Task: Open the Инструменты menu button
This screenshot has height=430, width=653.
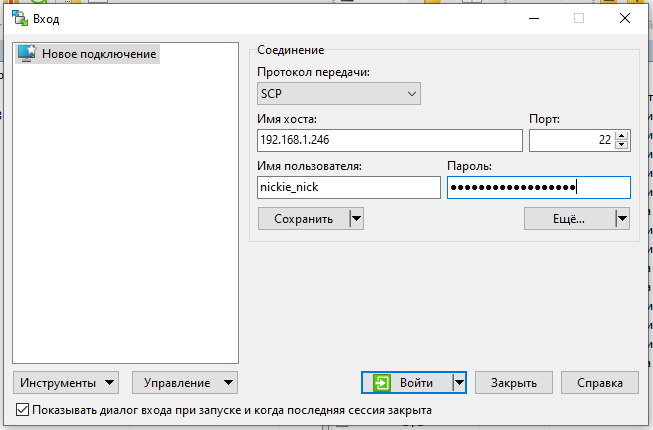Action: click(x=66, y=382)
